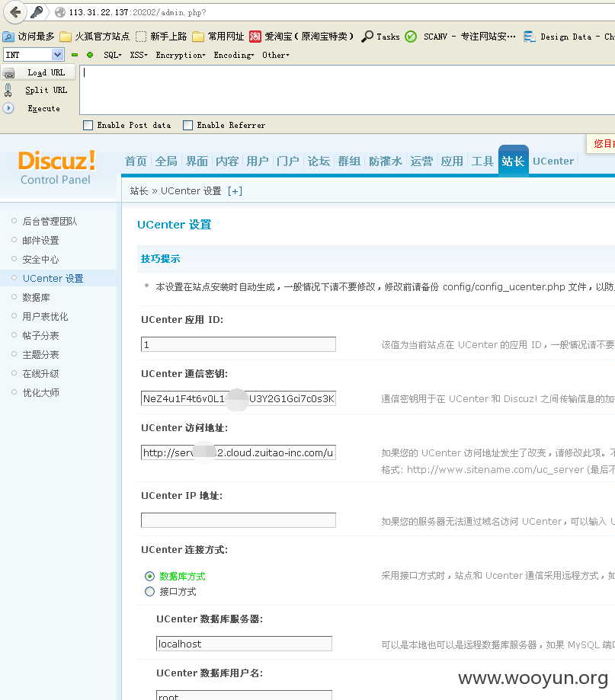Viewport: 615px width, 700px height.
Task: Click the UCenter 通信密钥 field
Action: tap(239, 398)
